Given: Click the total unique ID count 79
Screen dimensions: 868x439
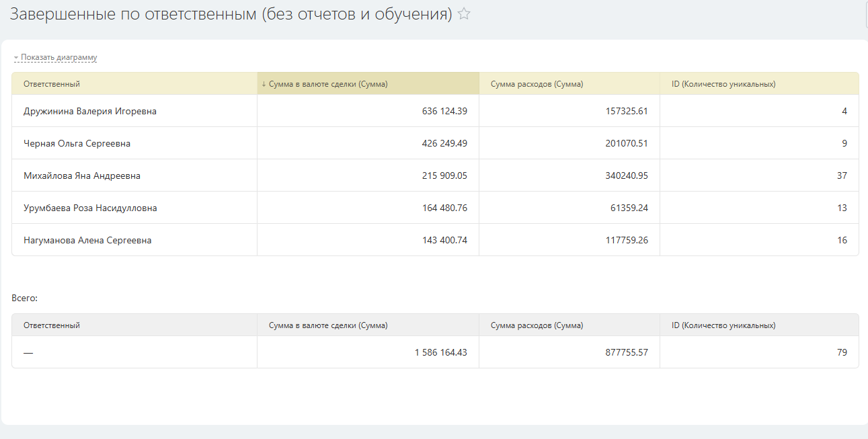Looking at the screenshot, I should point(842,352).
